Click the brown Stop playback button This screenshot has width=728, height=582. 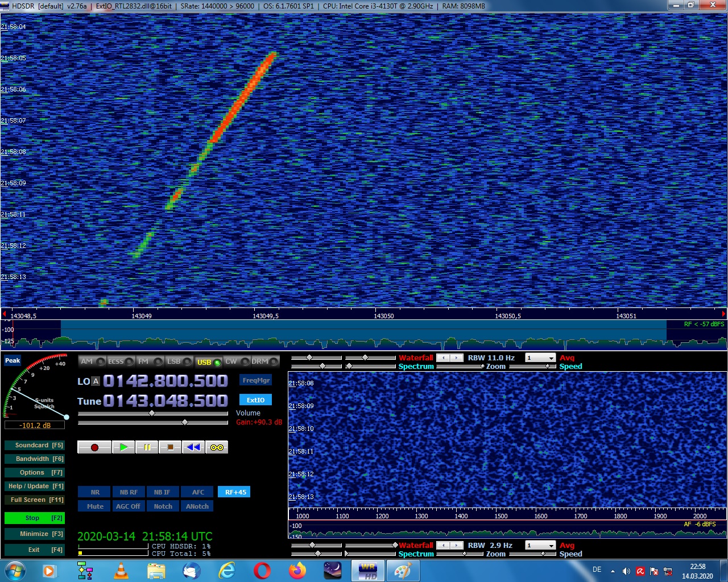(170, 447)
